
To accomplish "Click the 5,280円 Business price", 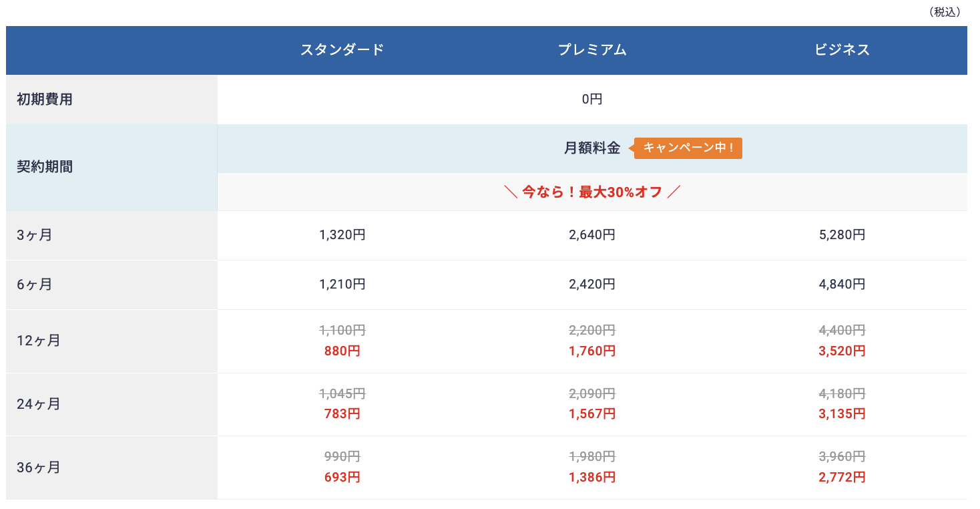I will [842, 235].
